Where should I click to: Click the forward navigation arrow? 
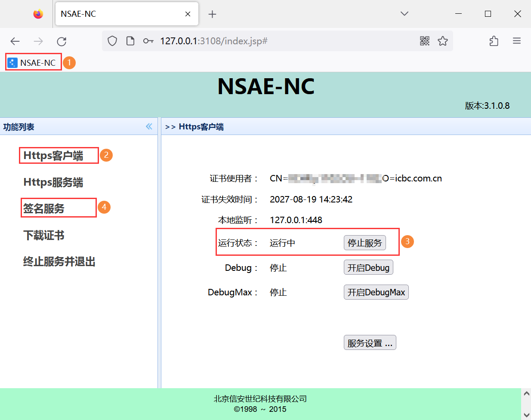click(38, 41)
